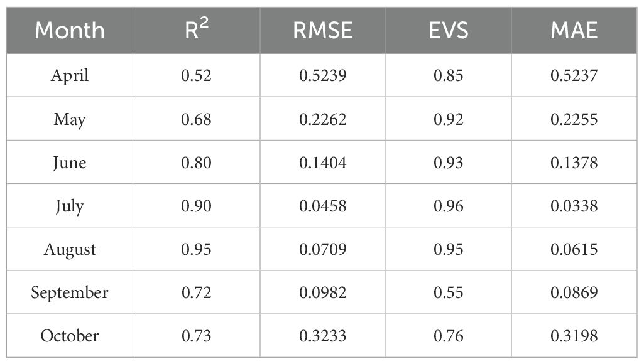The image size is (644, 364).
Task: Click August RMSE value 0.0709
Action: point(323,250)
